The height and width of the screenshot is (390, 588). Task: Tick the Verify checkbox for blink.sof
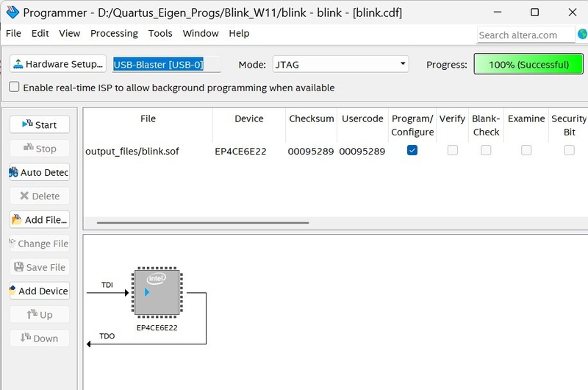click(x=453, y=151)
